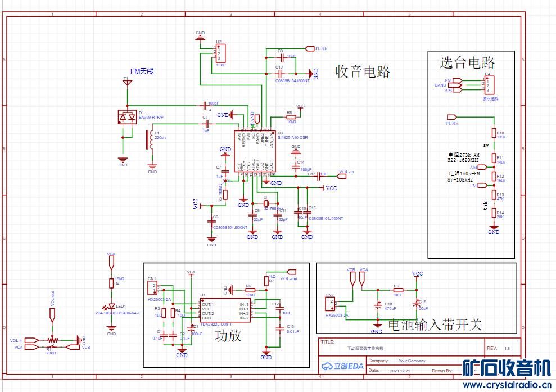This screenshot has width=556, height=392.
Task: Select resistor R10 133k
Action: click(x=494, y=133)
